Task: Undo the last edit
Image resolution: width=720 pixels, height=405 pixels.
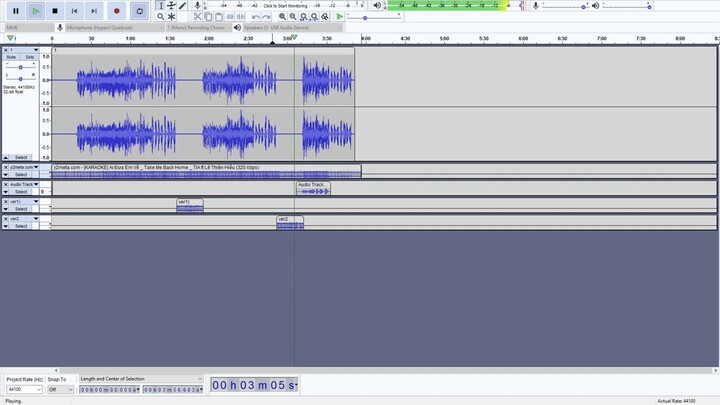Action: click(x=256, y=17)
